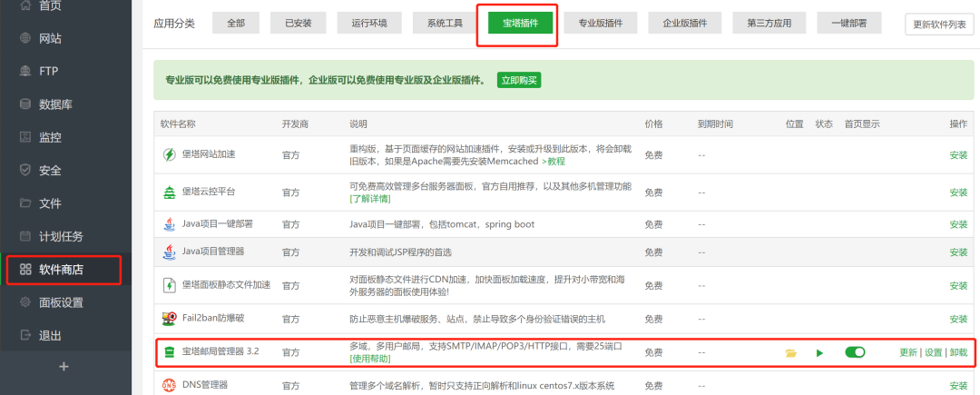
Task: Click the 到期时间 column header
Action: 716,123
